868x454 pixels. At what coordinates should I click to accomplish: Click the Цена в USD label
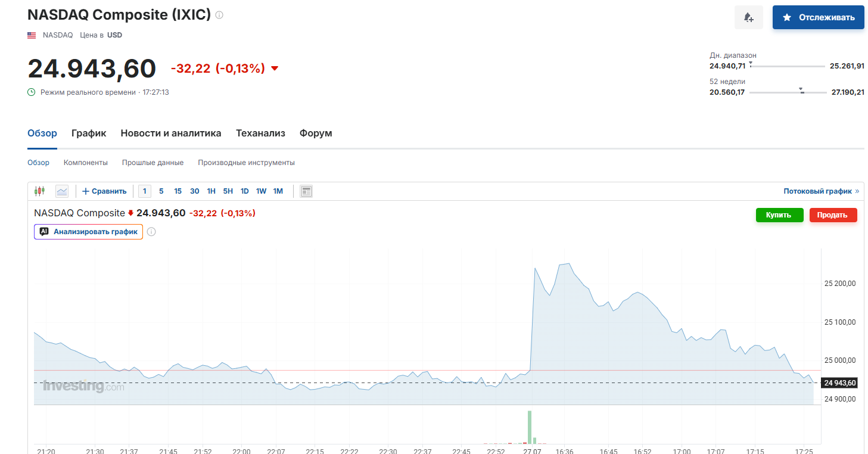(x=101, y=35)
